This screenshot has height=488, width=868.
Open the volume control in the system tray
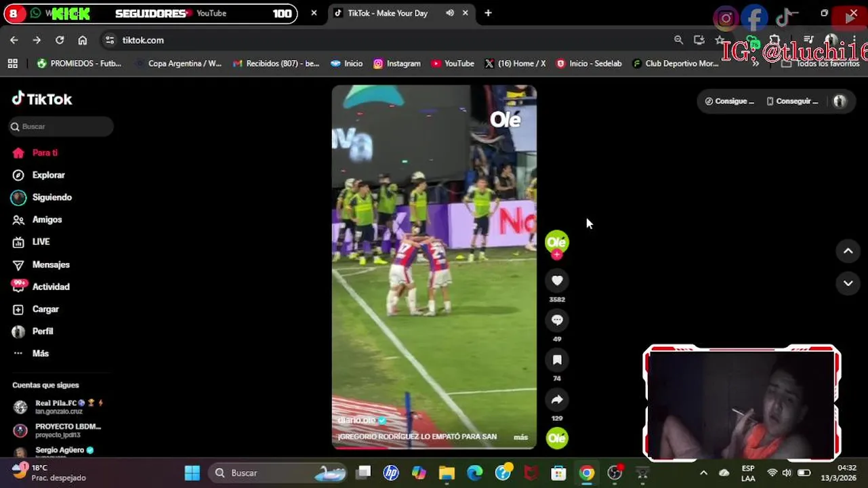tap(787, 472)
